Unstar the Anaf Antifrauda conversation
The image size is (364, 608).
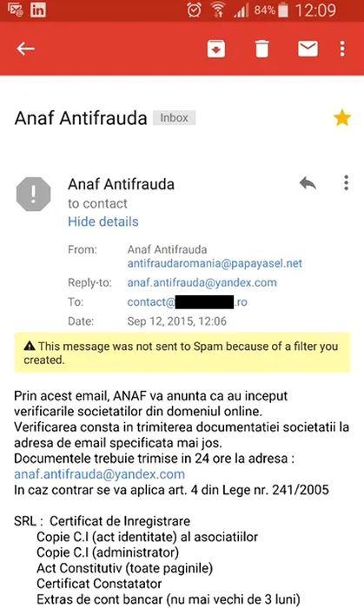342,118
